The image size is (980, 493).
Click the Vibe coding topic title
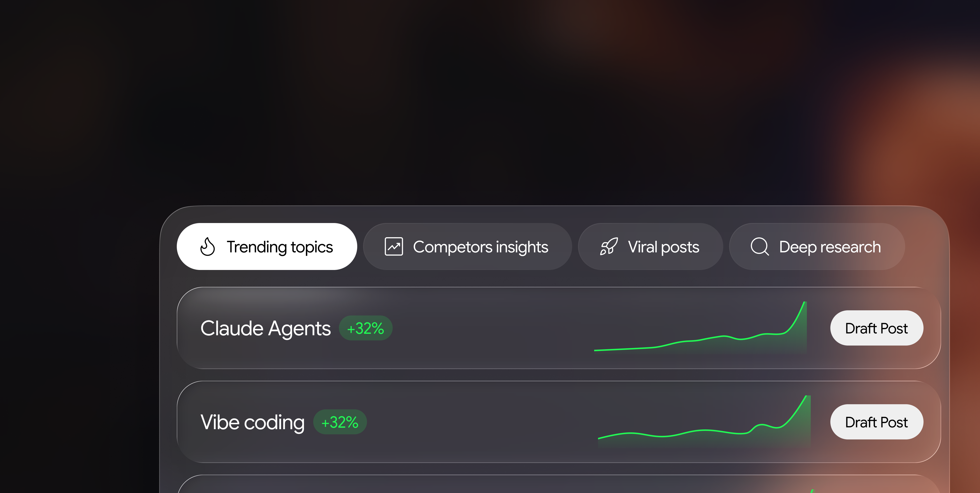pyautogui.click(x=253, y=422)
